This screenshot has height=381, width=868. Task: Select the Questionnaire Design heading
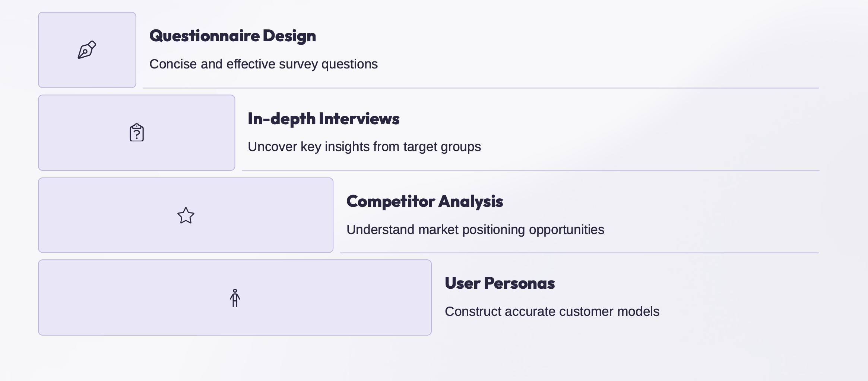click(x=233, y=36)
